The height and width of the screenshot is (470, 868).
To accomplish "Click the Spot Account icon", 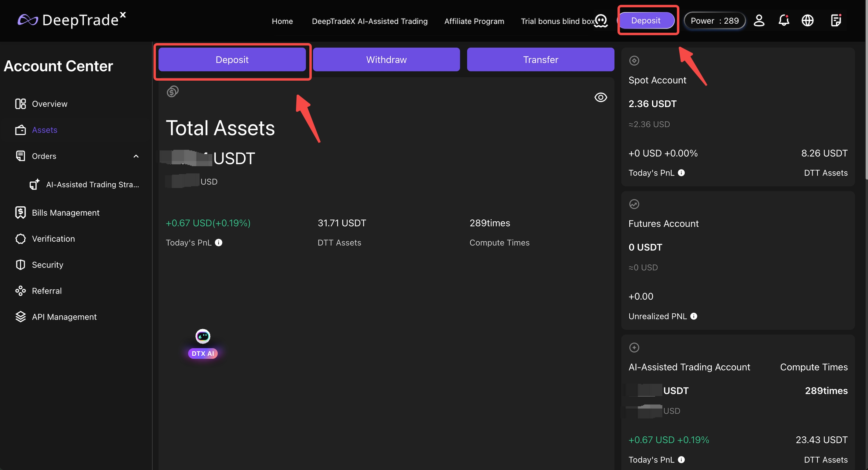I will point(634,61).
